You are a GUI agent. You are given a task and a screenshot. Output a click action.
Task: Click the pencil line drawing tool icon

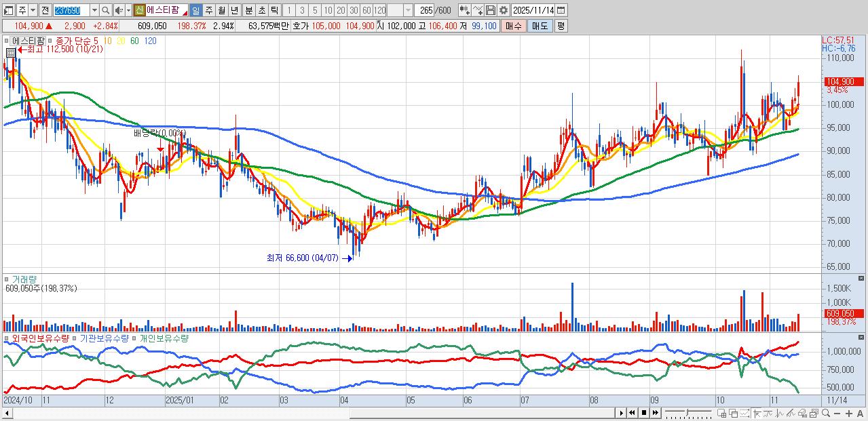791,413
